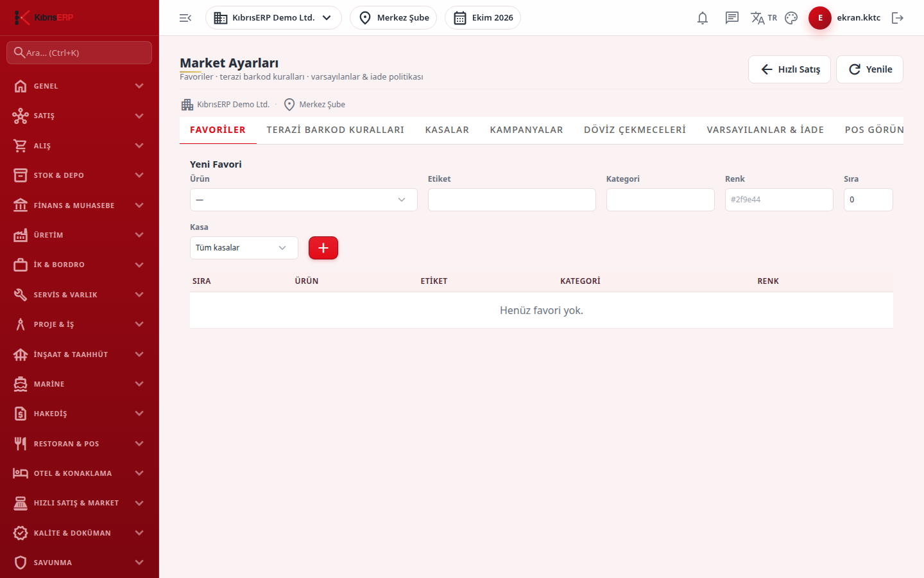Image resolution: width=924 pixels, height=578 pixels.
Task: Switch to the Kasalar tab
Action: [x=447, y=130]
